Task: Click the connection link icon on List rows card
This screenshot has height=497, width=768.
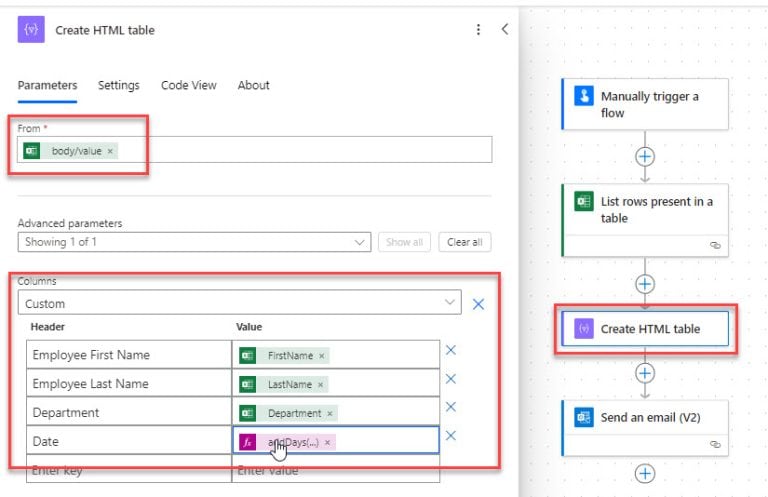Action: [x=715, y=245]
